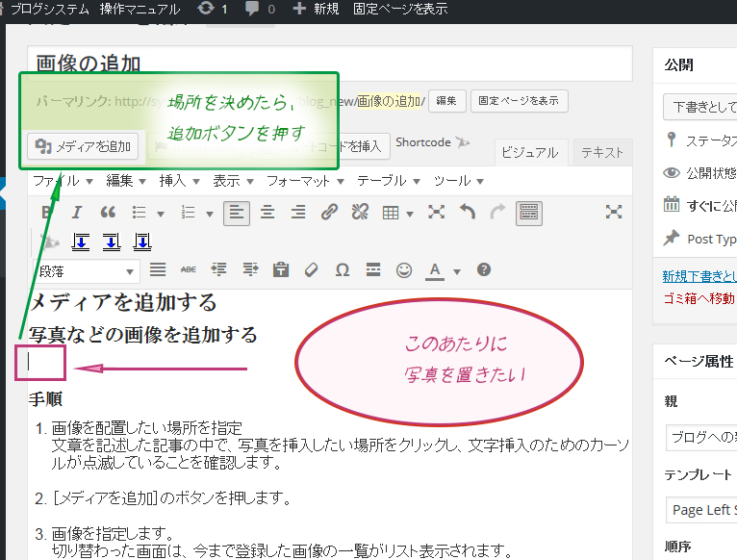
Task: Click the blockquote icon
Action: tap(108, 213)
